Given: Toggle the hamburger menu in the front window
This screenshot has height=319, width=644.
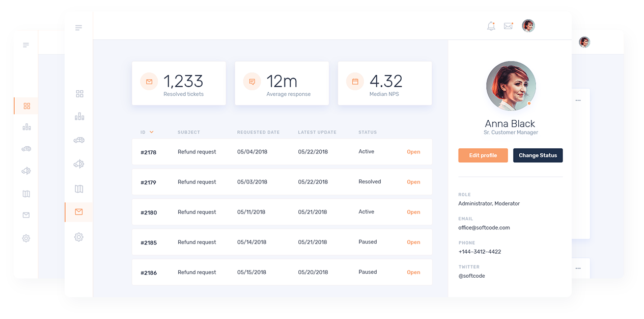Looking at the screenshot, I should [78, 28].
